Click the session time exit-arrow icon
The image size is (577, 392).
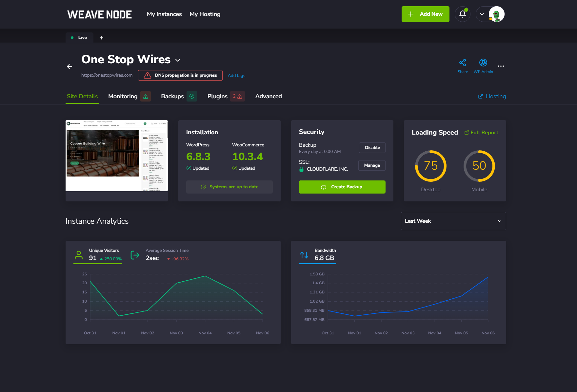click(x=135, y=255)
